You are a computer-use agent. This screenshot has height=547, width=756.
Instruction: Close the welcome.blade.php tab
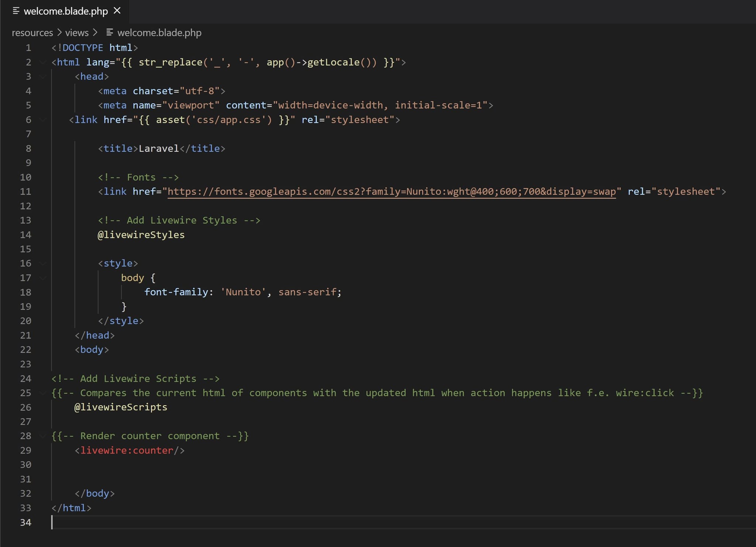click(x=117, y=11)
